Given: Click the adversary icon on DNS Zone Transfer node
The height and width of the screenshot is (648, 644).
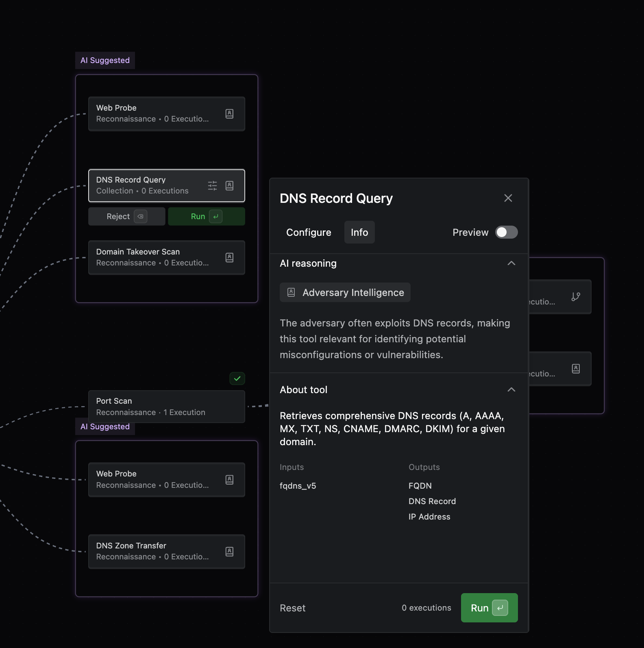Looking at the screenshot, I should [229, 552].
